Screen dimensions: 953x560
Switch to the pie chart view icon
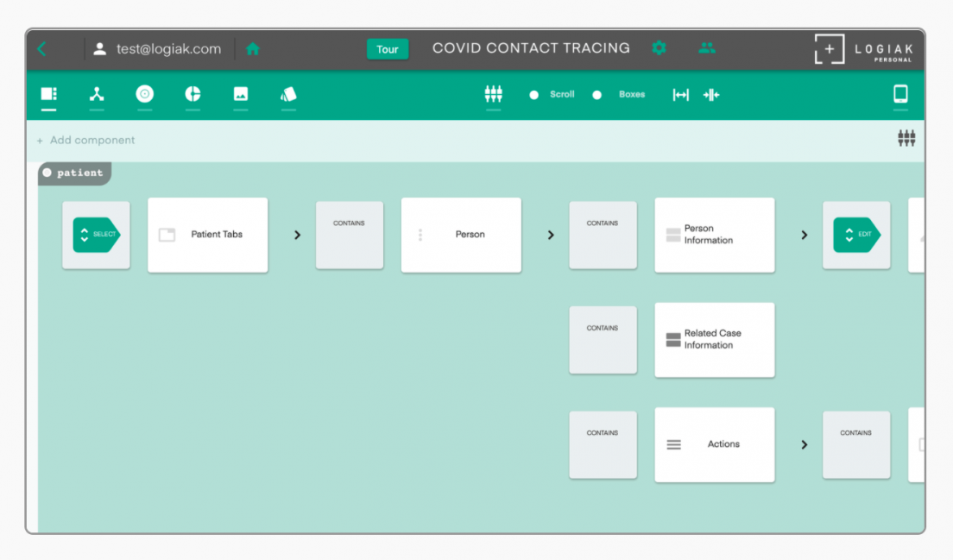pyautogui.click(x=192, y=94)
